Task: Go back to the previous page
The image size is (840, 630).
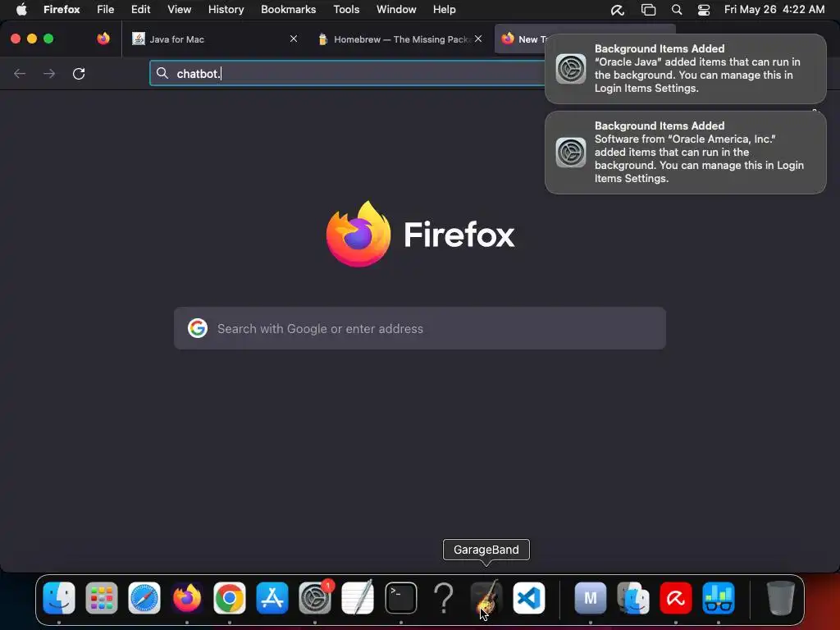Action: 20,73
